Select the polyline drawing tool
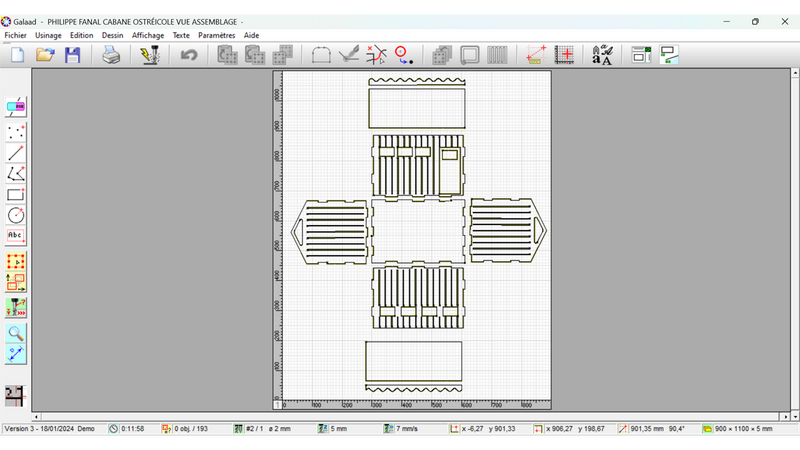 16,174
